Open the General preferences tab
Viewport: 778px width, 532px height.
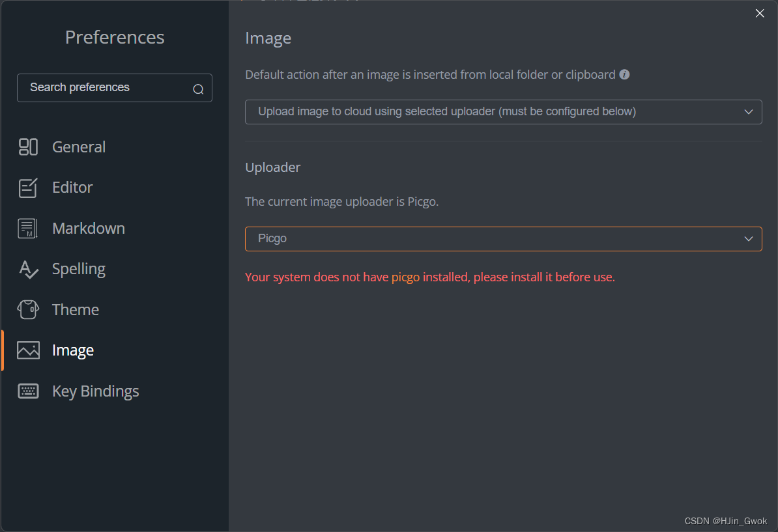pyautogui.click(x=79, y=147)
